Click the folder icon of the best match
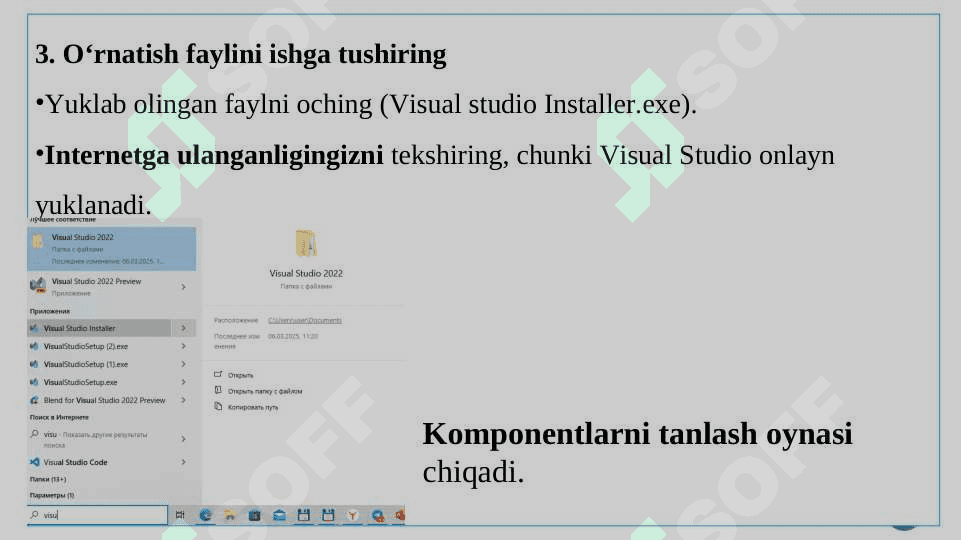Image resolution: width=961 pixels, height=540 pixels. pyautogui.click(x=38, y=241)
